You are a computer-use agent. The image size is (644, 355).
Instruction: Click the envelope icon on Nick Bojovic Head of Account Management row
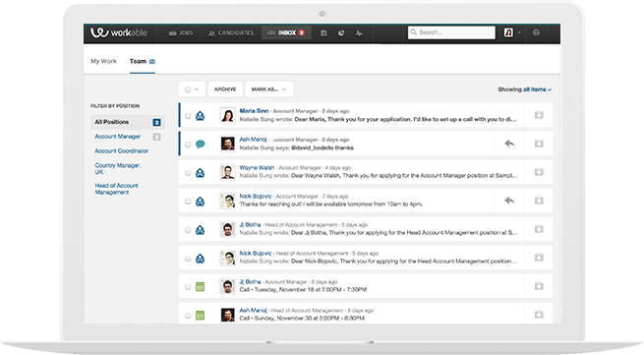tap(200, 259)
